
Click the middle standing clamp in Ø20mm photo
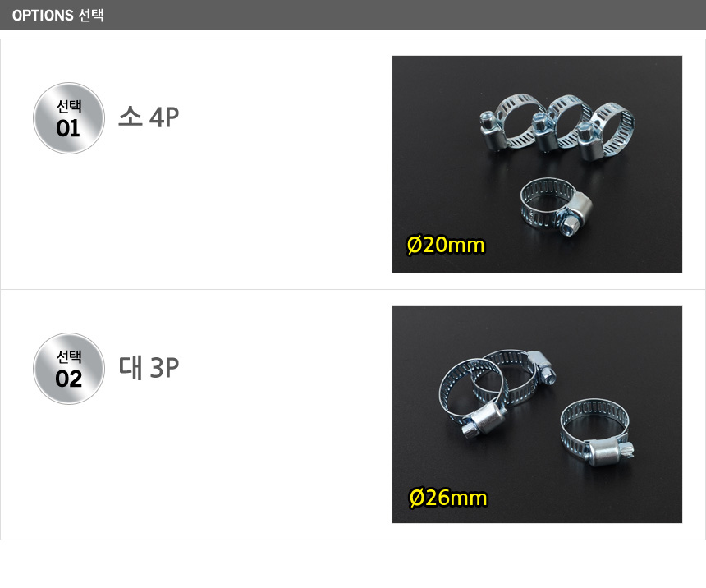pyautogui.click(x=558, y=123)
